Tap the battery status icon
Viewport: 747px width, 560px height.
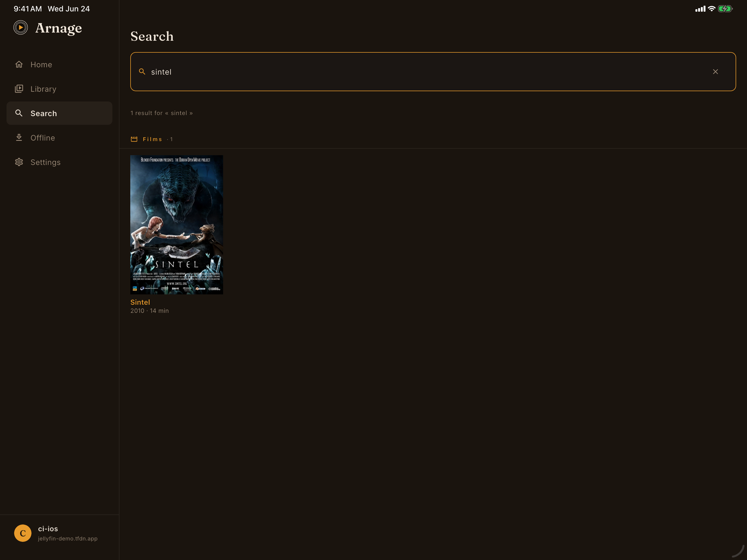[725, 9]
